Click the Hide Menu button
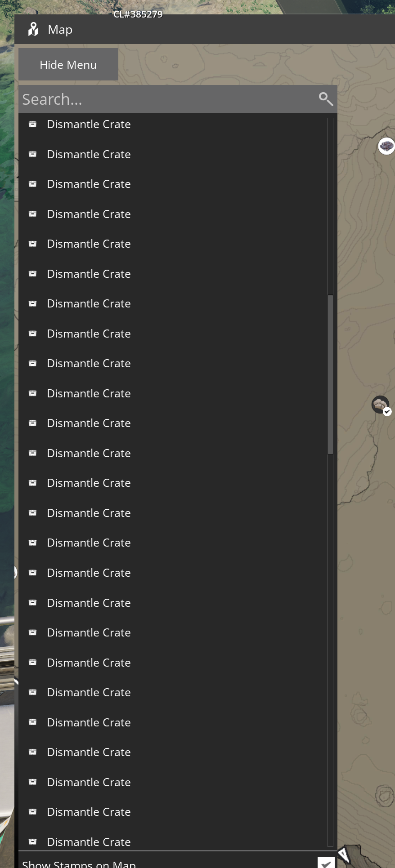Viewport: 395px width, 868px height. pos(68,65)
